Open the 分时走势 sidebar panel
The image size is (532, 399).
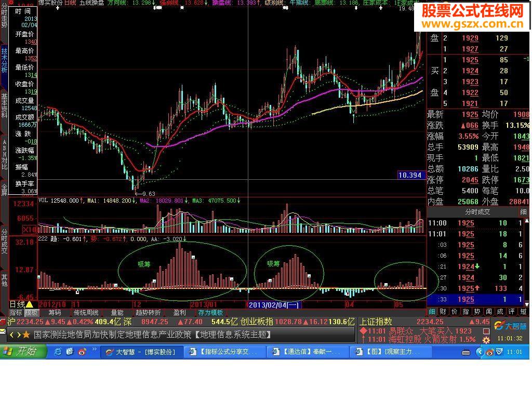click(x=6, y=17)
